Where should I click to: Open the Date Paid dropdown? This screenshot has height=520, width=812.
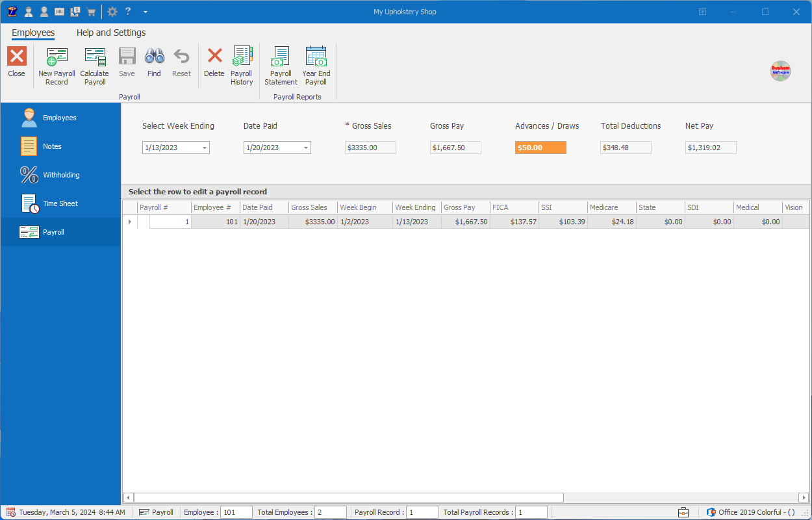305,148
